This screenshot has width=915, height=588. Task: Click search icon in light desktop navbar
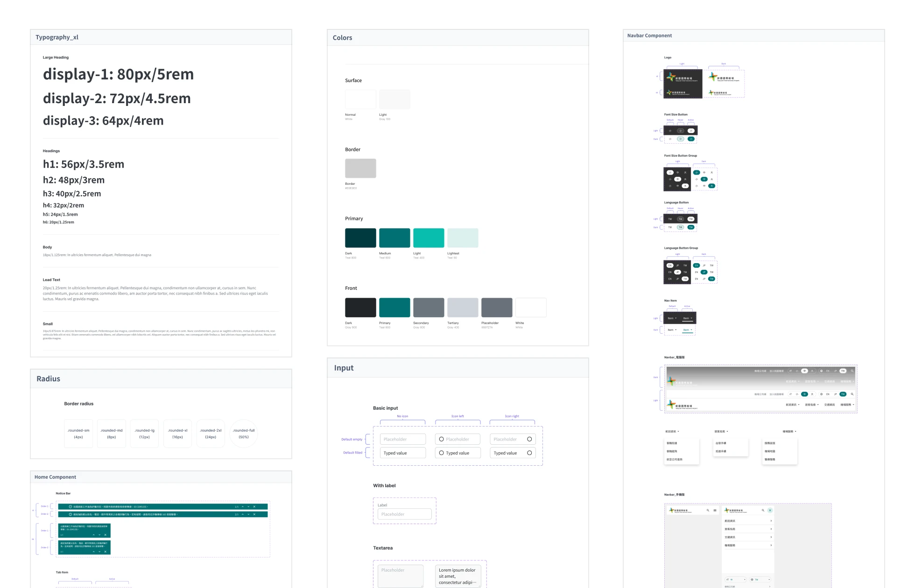click(852, 394)
